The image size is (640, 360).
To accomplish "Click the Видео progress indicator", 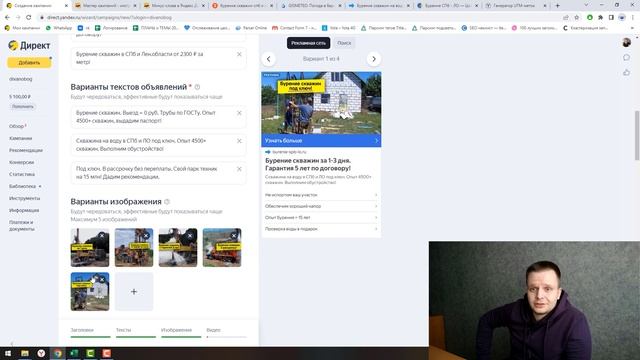I will coord(226,333).
